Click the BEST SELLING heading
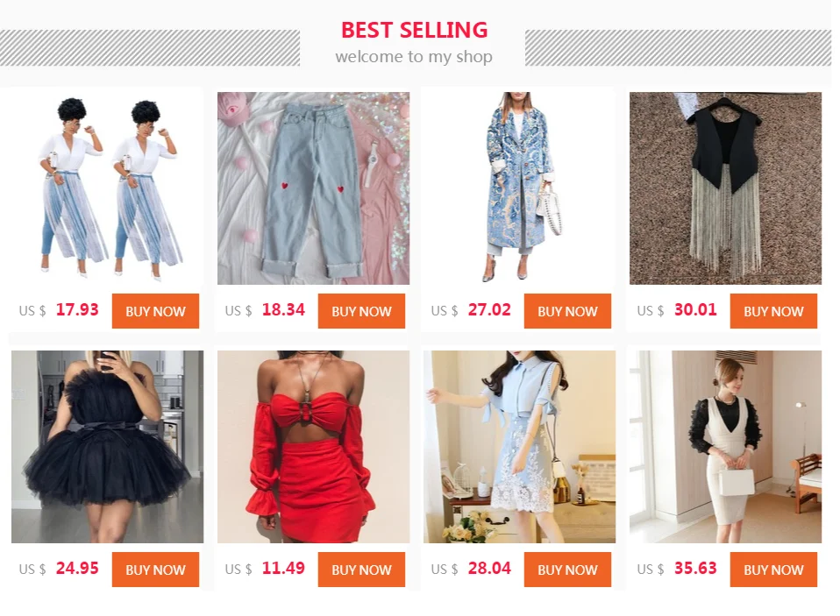This screenshot has height=616, width=840. coord(414,30)
